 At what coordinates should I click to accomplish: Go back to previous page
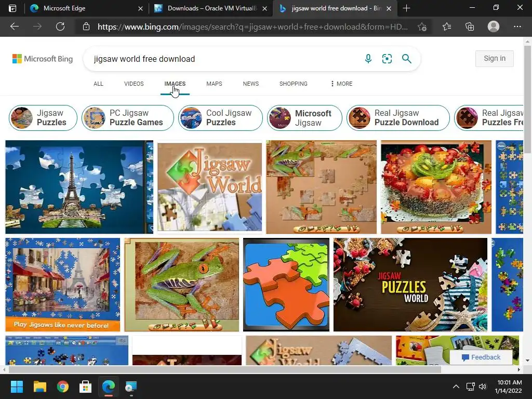[x=15, y=26]
